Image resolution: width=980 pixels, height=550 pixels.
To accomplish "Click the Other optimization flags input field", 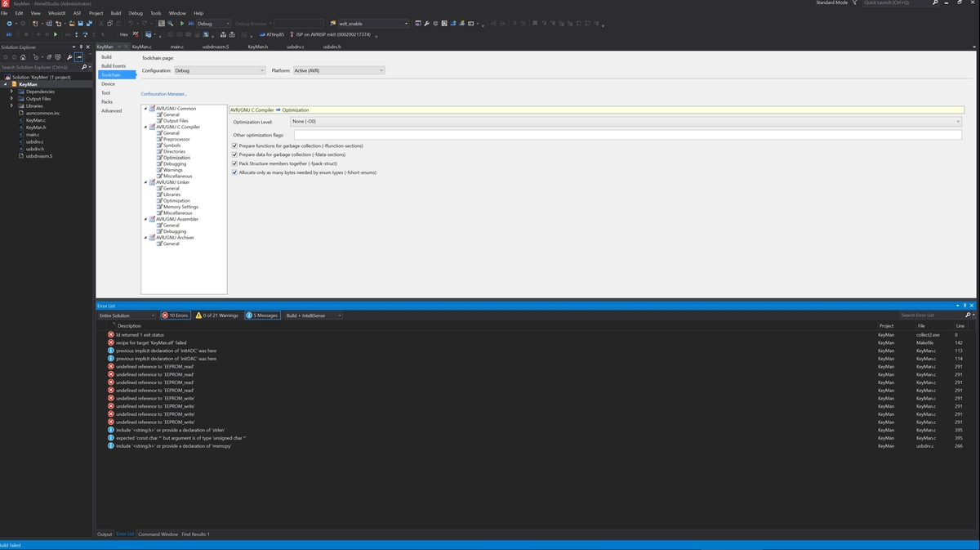I will (x=627, y=134).
